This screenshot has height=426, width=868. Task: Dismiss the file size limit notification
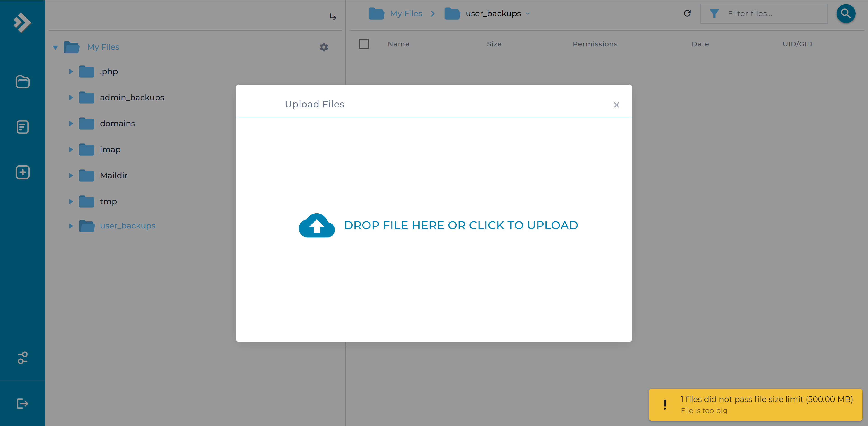755,405
